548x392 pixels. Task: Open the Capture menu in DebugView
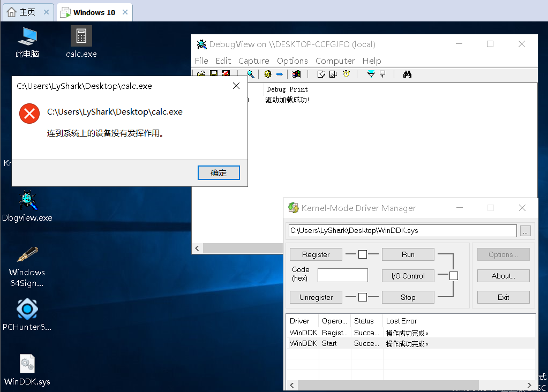[x=254, y=61]
